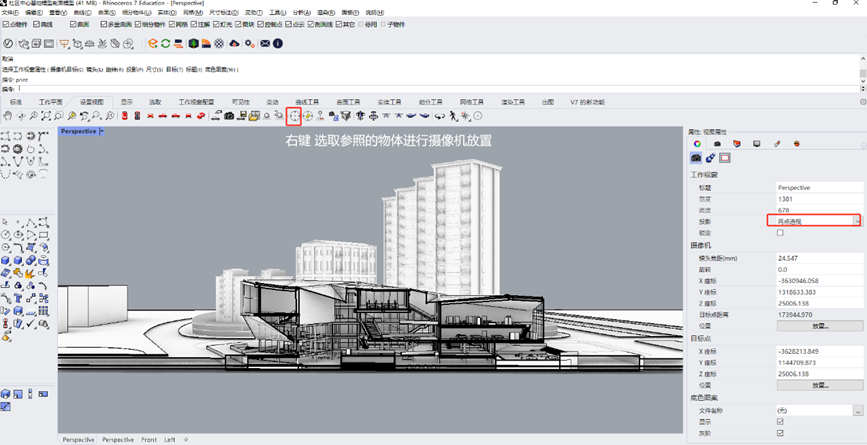The width and height of the screenshot is (867, 445).
Task: Click the green refresh arrows icon
Action: pyautogui.click(x=165, y=43)
